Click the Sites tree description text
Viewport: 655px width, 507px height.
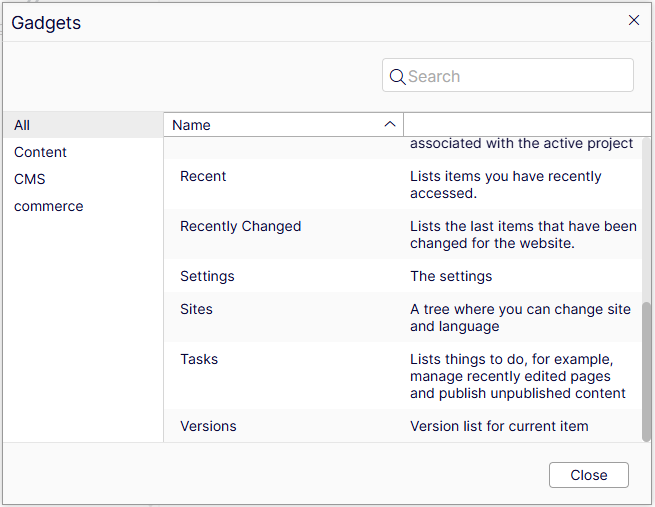pyautogui.click(x=520, y=317)
